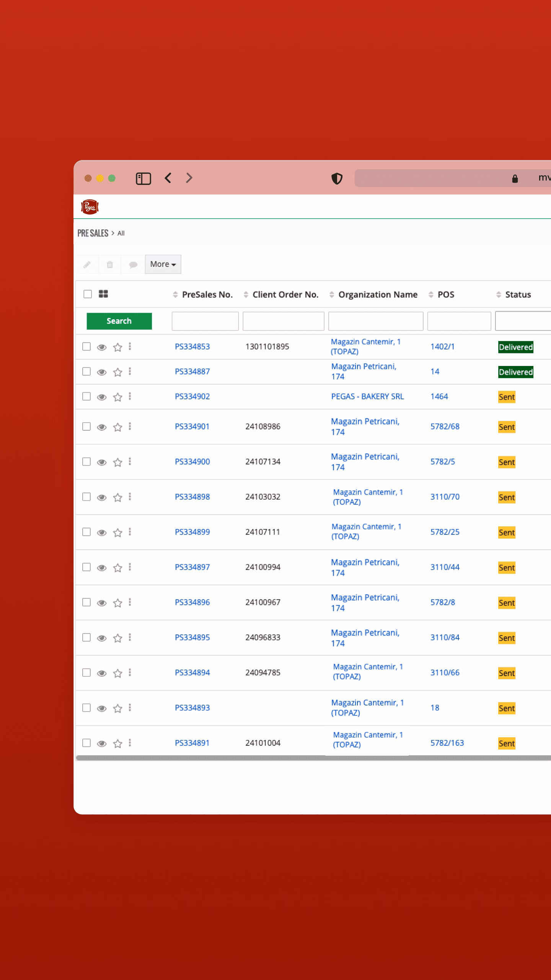This screenshot has width=551, height=980.
Task: Go back with the browser back arrow
Action: coord(168,178)
